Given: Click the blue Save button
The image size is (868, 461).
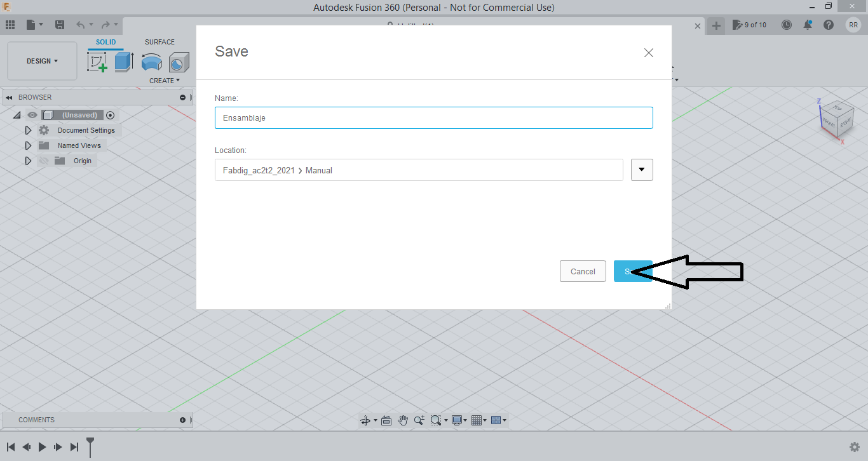Looking at the screenshot, I should click(633, 271).
